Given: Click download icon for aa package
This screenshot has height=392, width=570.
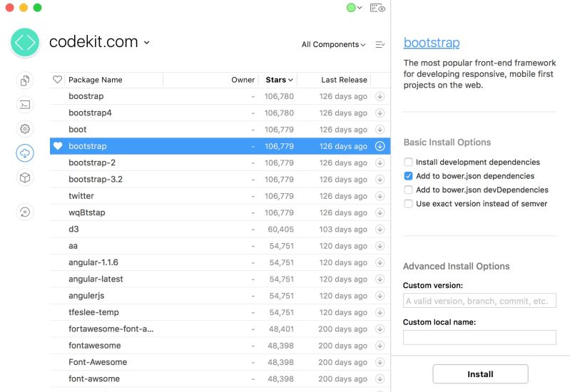Looking at the screenshot, I should (380, 246).
